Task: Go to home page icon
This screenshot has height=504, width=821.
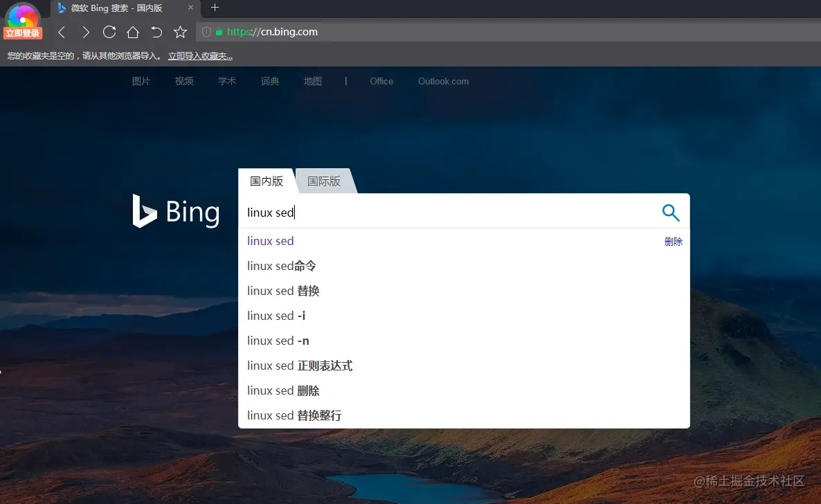Action: pyautogui.click(x=133, y=33)
